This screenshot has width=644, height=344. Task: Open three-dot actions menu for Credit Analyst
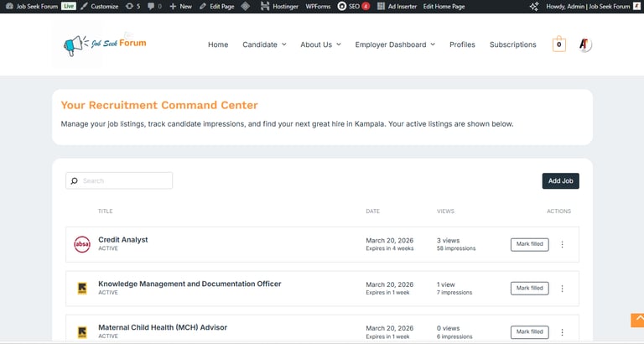[563, 244]
